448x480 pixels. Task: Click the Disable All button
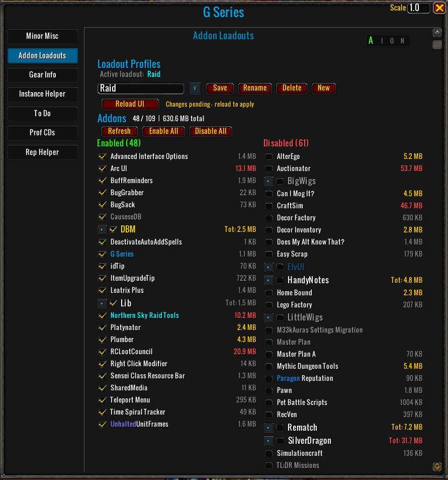(211, 131)
